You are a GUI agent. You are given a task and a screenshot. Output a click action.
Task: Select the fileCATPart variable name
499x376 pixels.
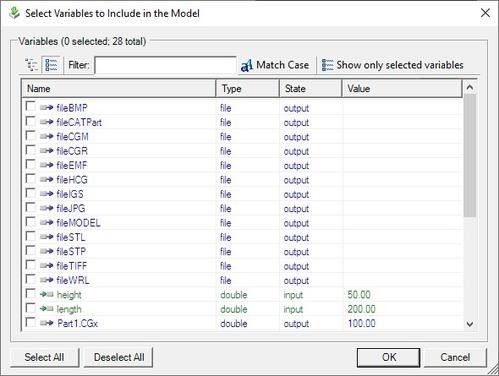point(79,122)
